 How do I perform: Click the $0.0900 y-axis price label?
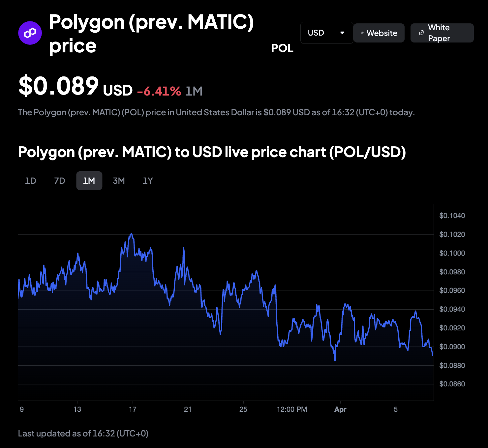point(452,347)
